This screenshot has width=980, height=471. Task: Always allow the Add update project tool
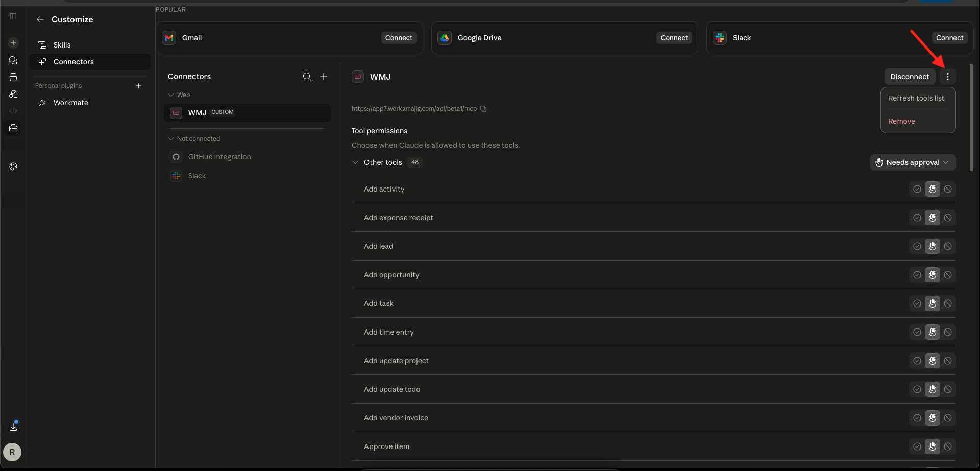pos(917,361)
